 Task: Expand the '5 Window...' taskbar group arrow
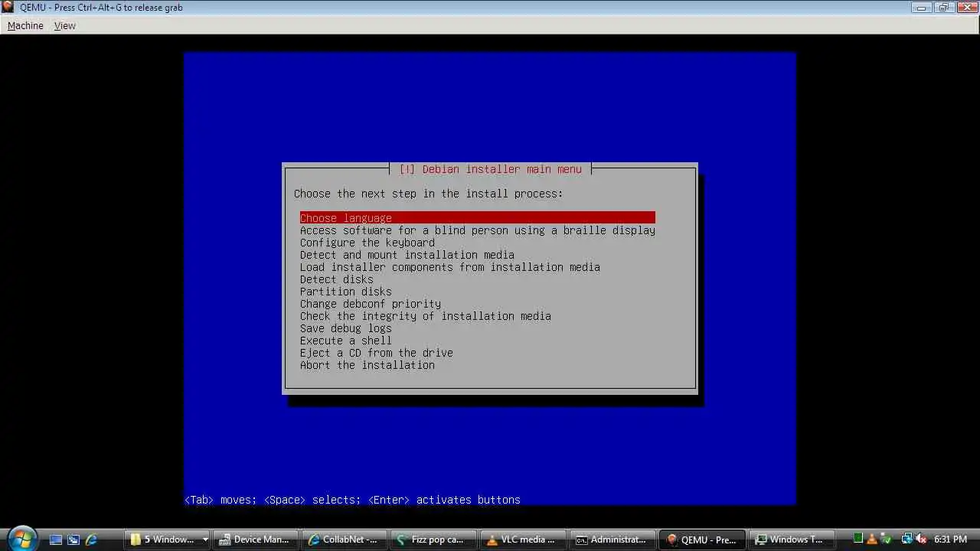click(205, 540)
